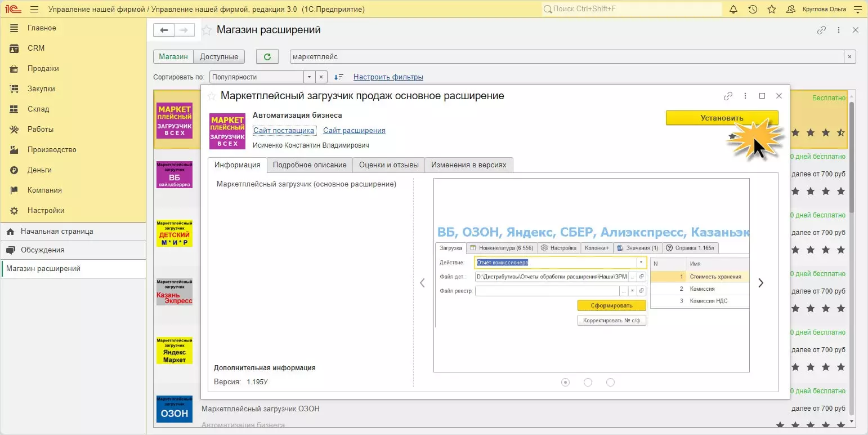
Task: Open the extension dialog's three-dot menu
Action: [745, 96]
